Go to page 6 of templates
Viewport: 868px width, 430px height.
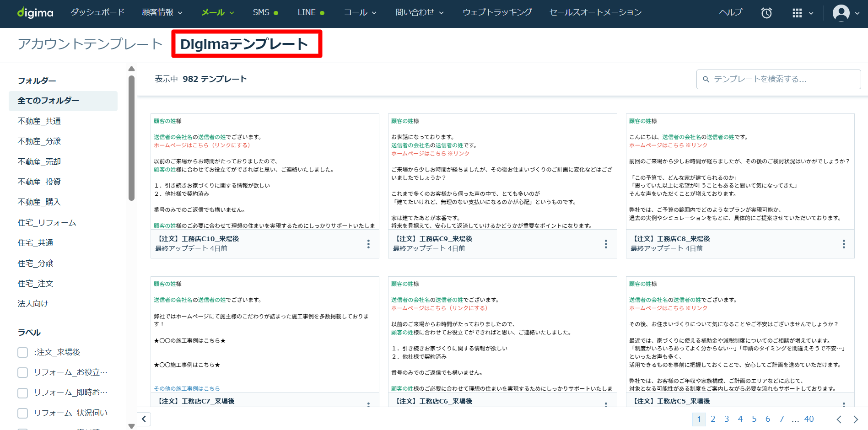click(x=768, y=419)
